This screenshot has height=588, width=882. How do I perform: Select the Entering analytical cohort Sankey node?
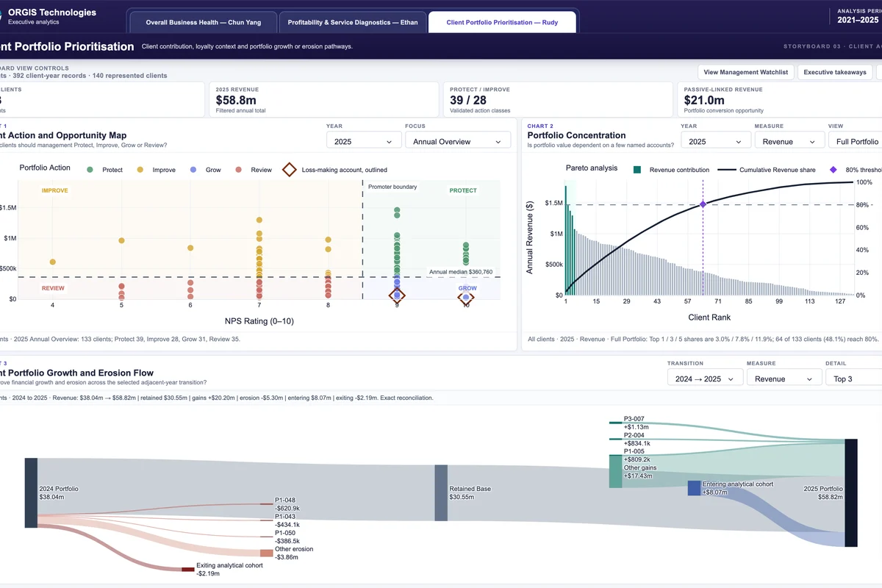click(x=694, y=488)
